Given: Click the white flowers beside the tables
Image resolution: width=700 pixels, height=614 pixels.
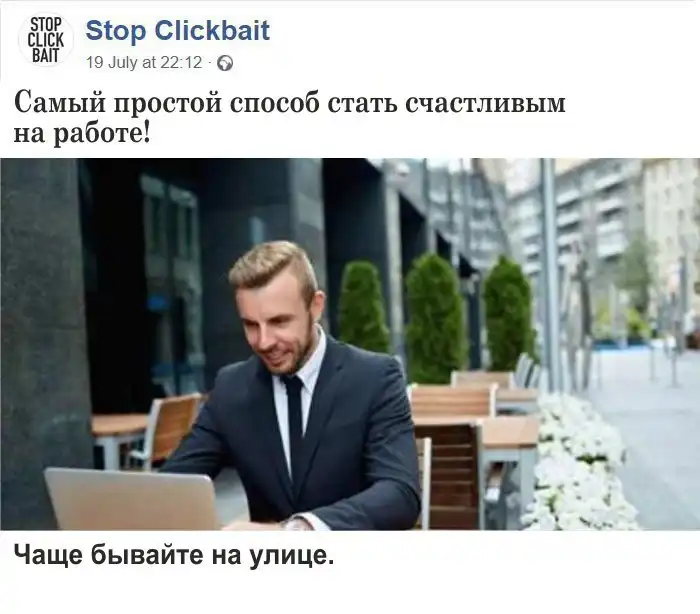Looking at the screenshot, I should point(577,464).
